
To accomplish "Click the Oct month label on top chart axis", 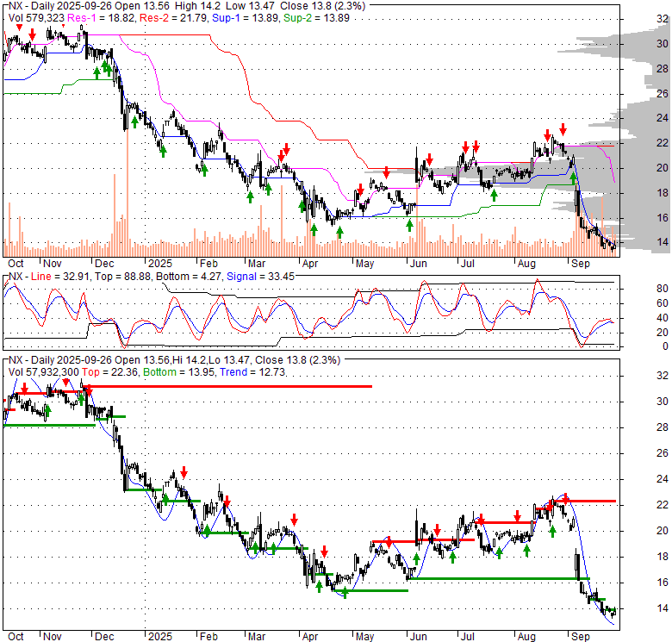I will (16, 264).
